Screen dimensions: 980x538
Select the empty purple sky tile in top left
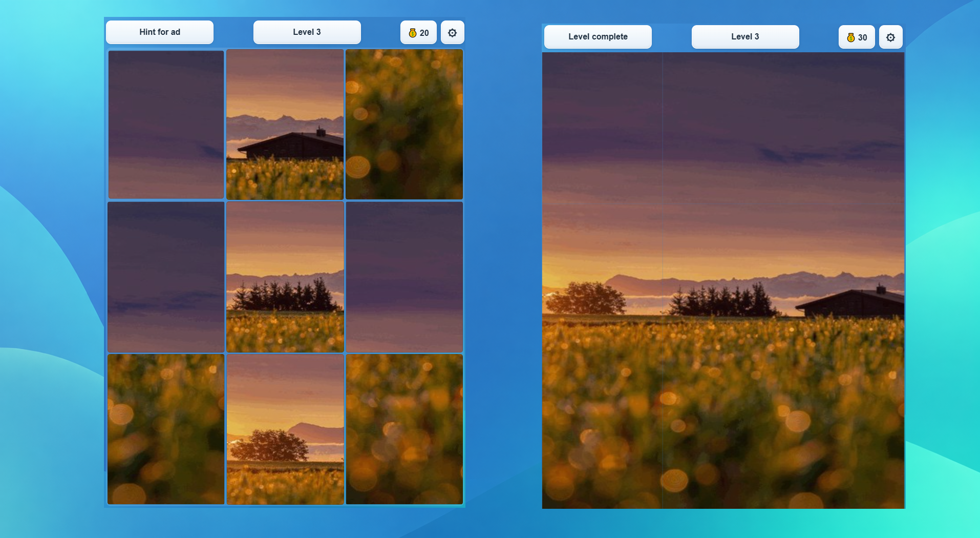[x=165, y=124]
